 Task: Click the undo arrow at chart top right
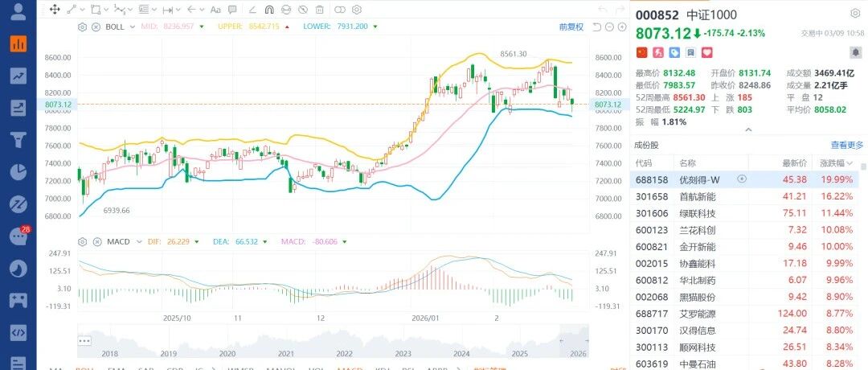[604, 10]
